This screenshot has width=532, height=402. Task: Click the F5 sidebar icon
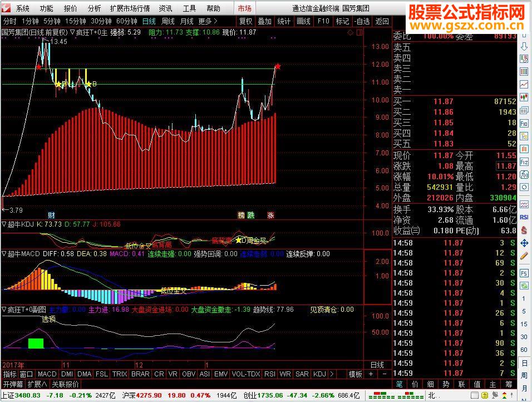pos(524,273)
